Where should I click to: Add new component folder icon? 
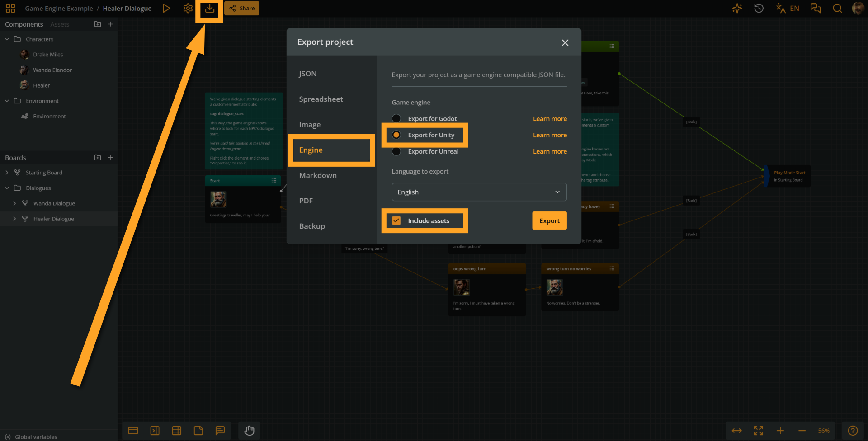click(98, 24)
